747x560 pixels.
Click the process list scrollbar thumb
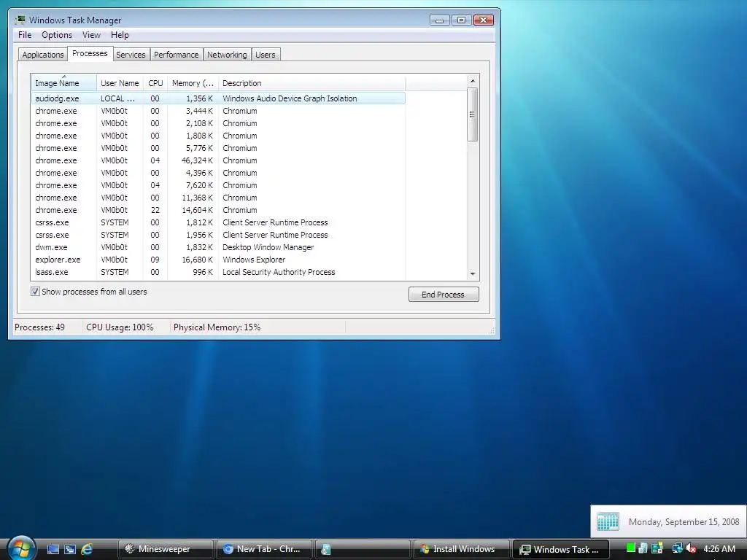point(473,114)
